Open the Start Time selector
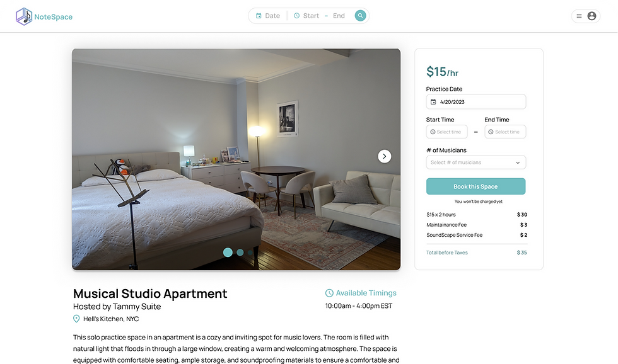618x364 pixels. pos(446,132)
